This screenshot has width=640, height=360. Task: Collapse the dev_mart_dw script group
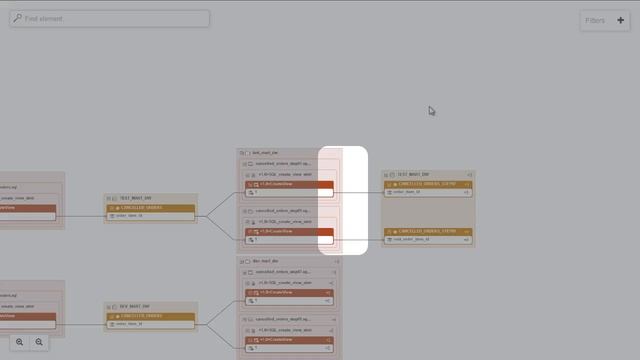pyautogui.click(x=242, y=262)
